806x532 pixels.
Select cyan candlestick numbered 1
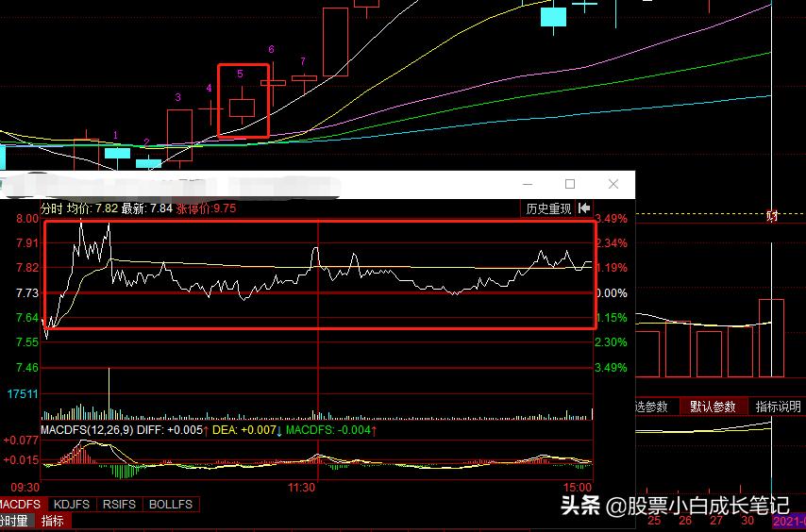[117, 153]
